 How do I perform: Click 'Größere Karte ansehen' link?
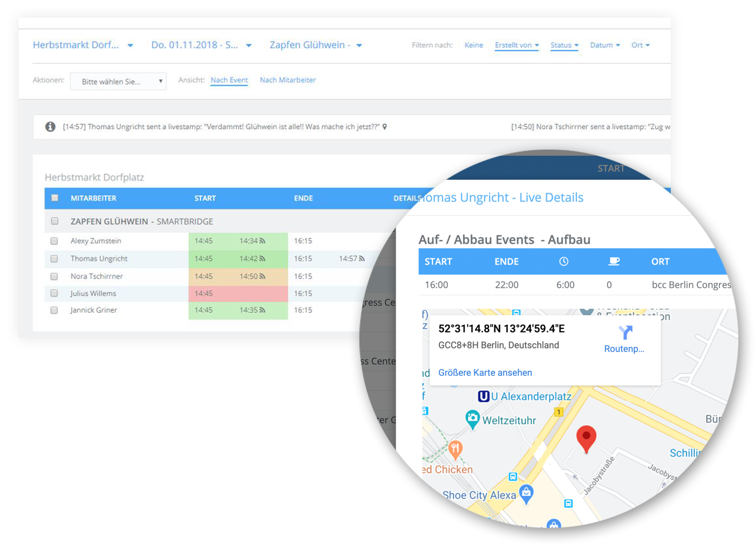point(485,373)
